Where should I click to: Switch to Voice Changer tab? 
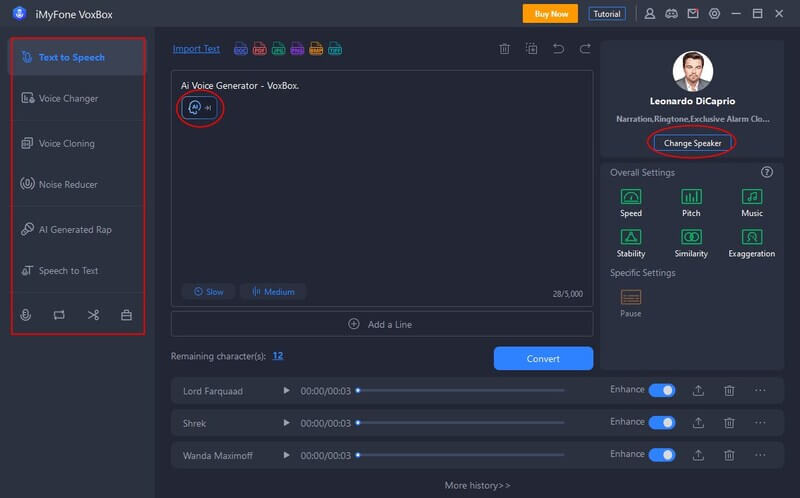click(x=78, y=98)
